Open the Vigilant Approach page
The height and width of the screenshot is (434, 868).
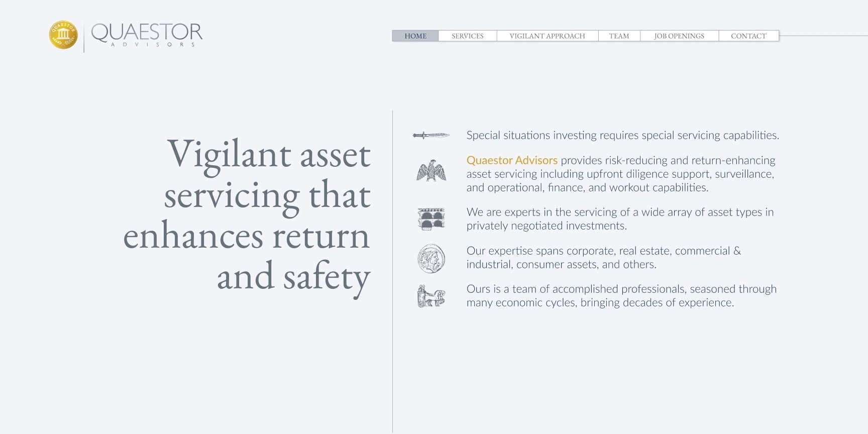click(547, 36)
